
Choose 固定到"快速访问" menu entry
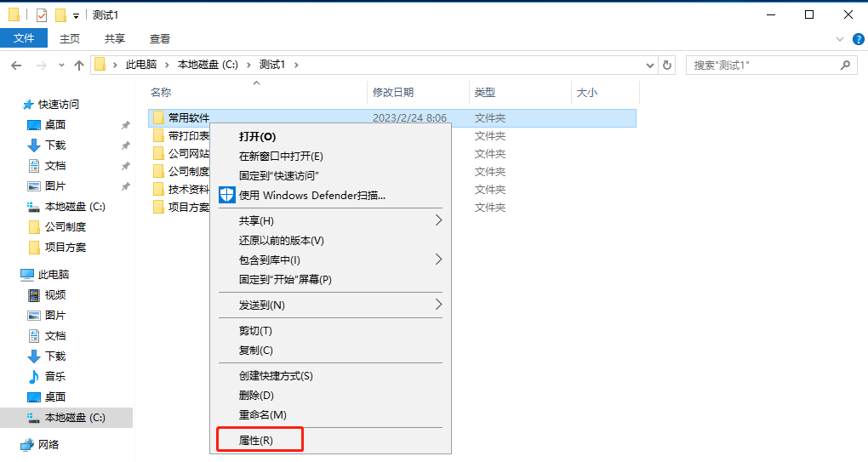[x=331, y=176]
